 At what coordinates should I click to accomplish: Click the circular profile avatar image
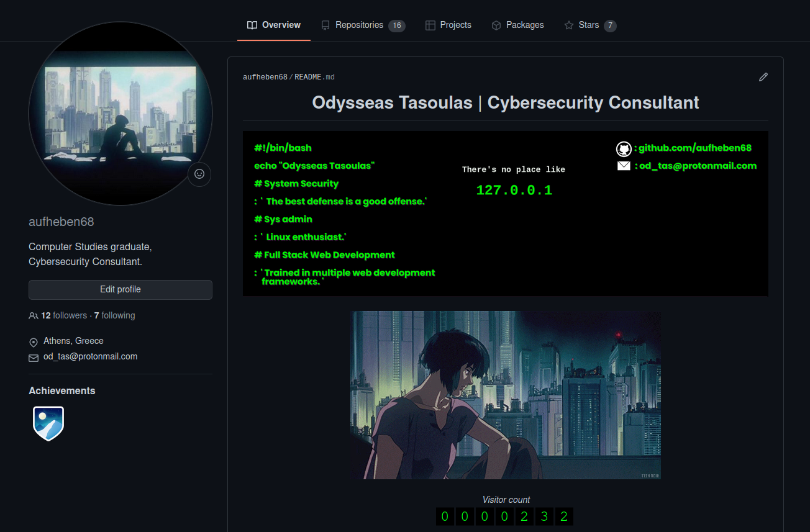coord(121,114)
